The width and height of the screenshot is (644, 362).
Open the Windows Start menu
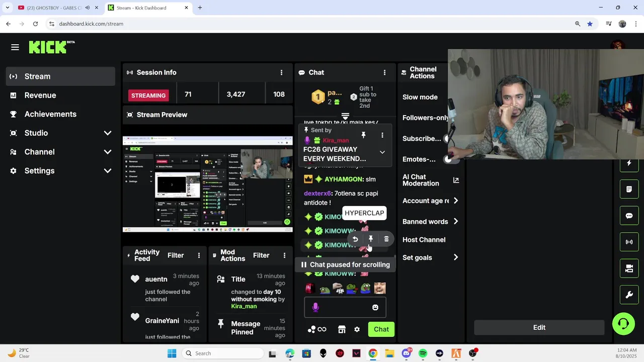[x=172, y=353]
